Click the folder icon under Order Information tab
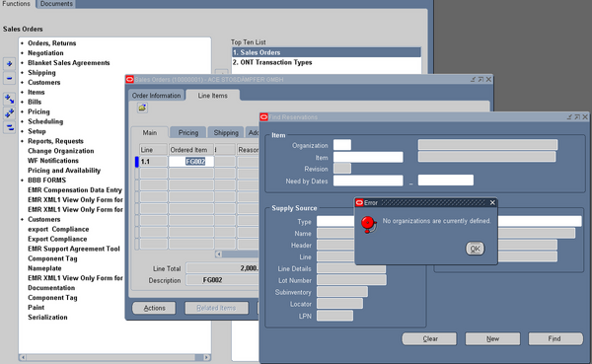 142,108
